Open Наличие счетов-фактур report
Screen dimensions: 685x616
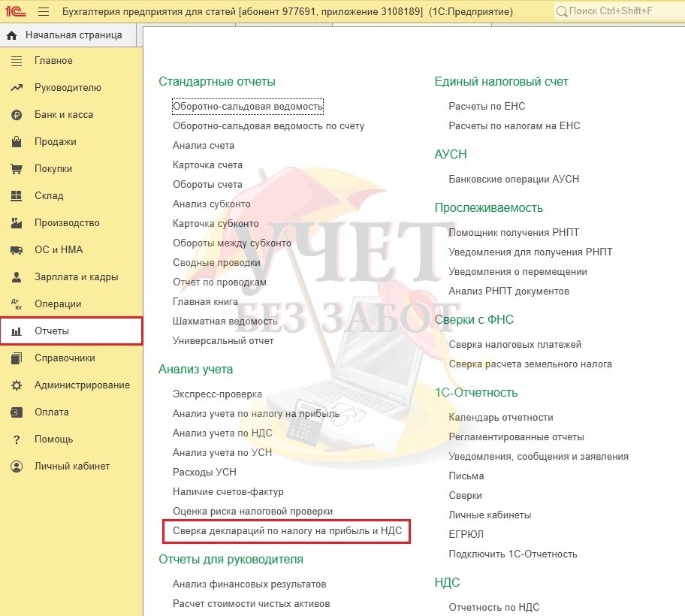click(228, 492)
